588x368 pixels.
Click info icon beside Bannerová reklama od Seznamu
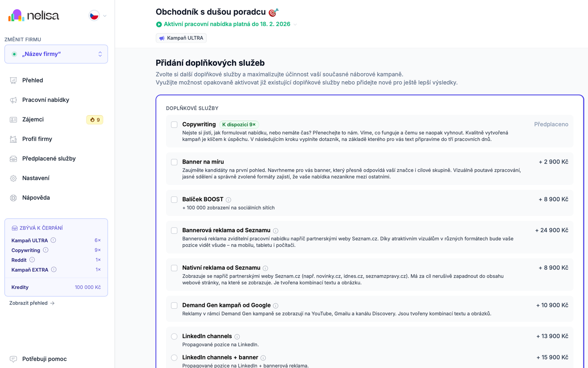276,231
